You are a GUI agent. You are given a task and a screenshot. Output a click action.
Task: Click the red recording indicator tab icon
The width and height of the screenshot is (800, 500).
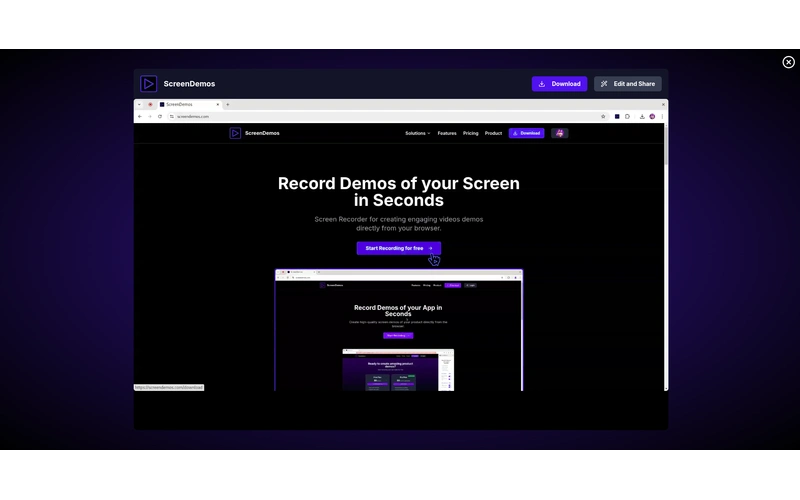150,105
